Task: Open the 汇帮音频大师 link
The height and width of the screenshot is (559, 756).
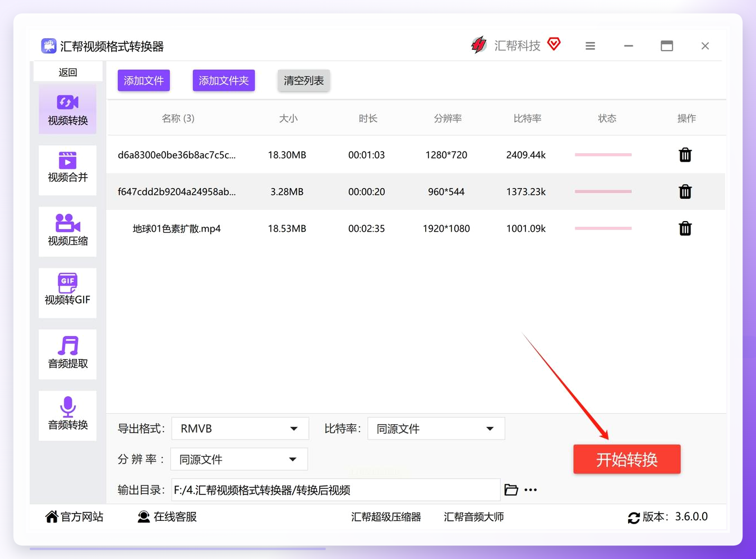Action: [474, 517]
